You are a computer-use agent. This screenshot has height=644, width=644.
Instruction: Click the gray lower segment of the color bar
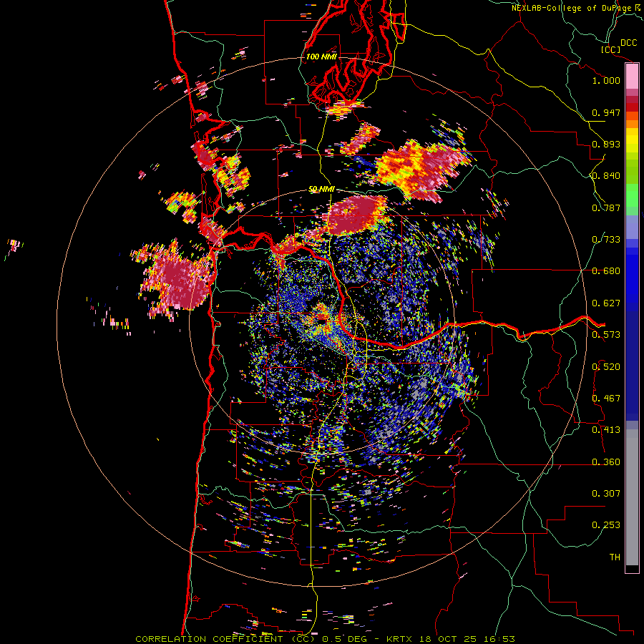[632, 497]
